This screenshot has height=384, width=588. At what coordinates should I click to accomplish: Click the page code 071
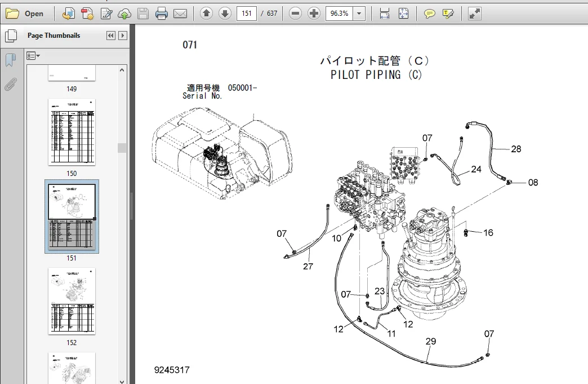click(x=190, y=45)
